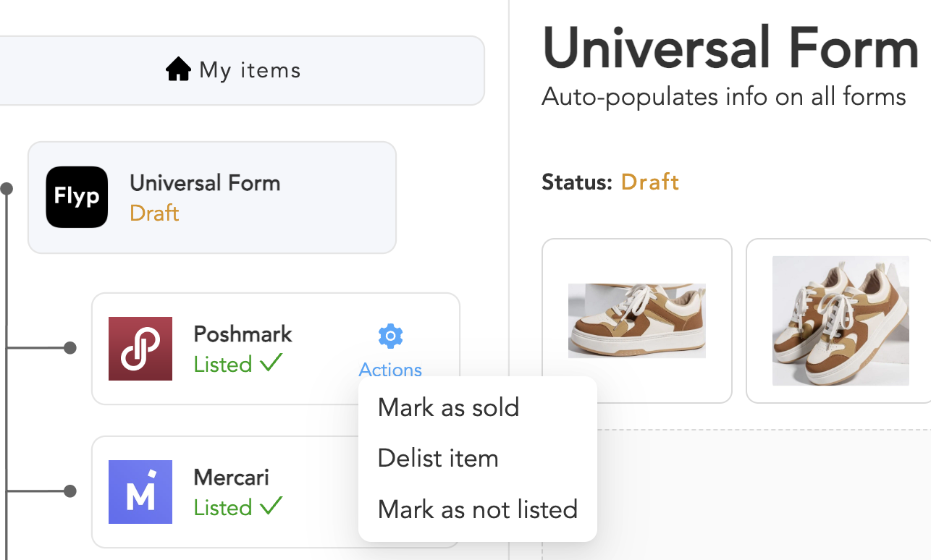Open the Universal Form draft card
Screen dimensions: 931x560
click(x=211, y=197)
